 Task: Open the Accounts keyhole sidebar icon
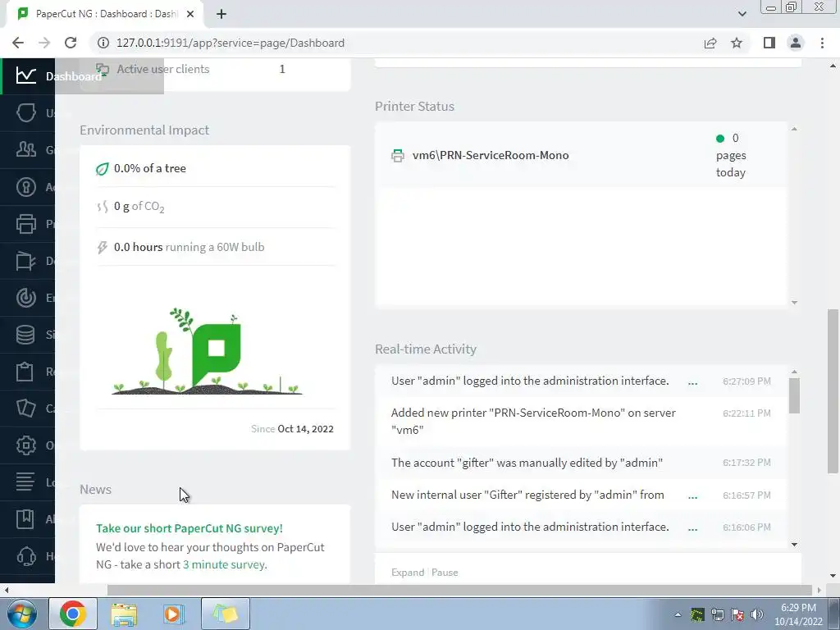[25, 186]
